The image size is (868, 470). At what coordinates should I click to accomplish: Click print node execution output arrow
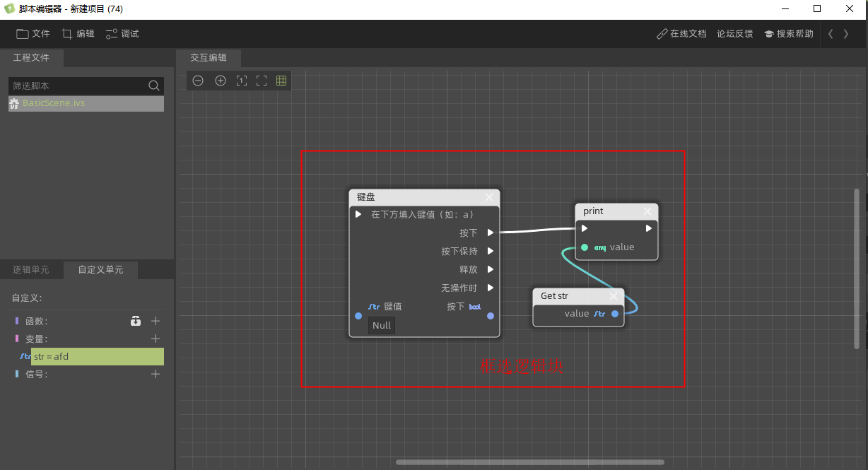[649, 228]
